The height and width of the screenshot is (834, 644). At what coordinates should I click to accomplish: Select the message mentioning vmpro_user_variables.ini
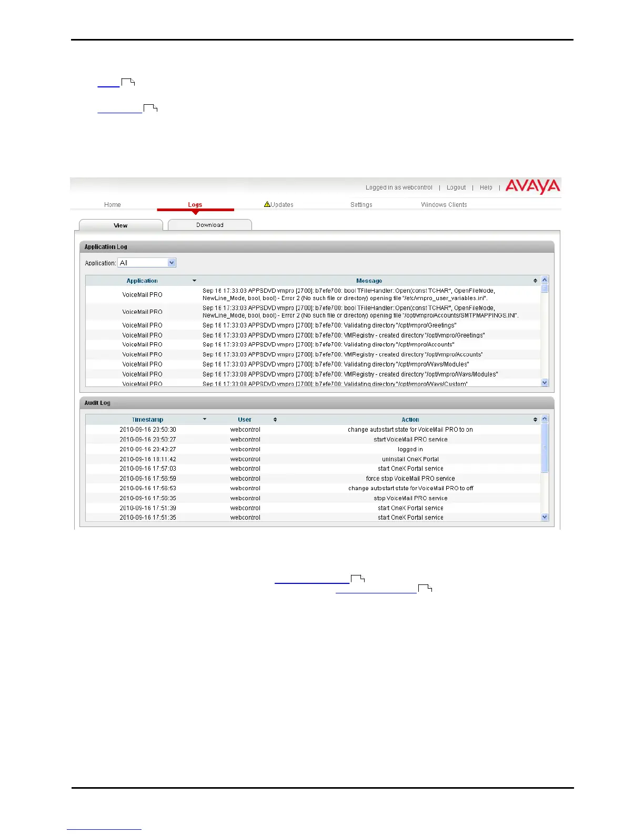pos(348,294)
